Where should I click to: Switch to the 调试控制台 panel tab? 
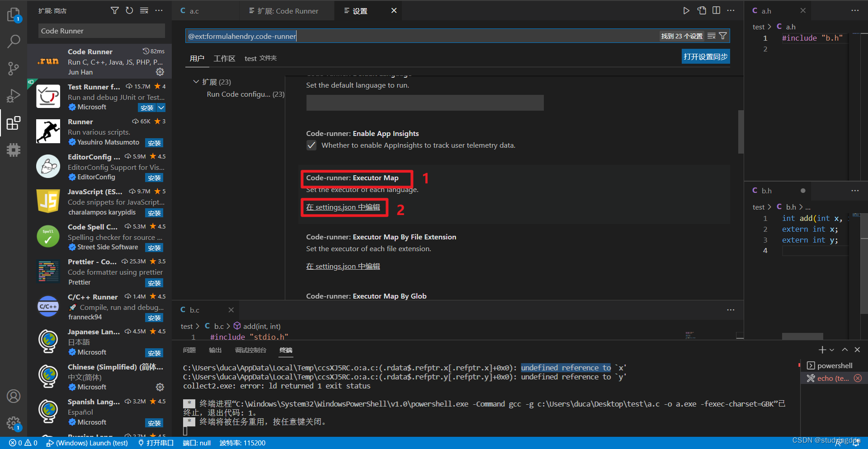coord(250,350)
